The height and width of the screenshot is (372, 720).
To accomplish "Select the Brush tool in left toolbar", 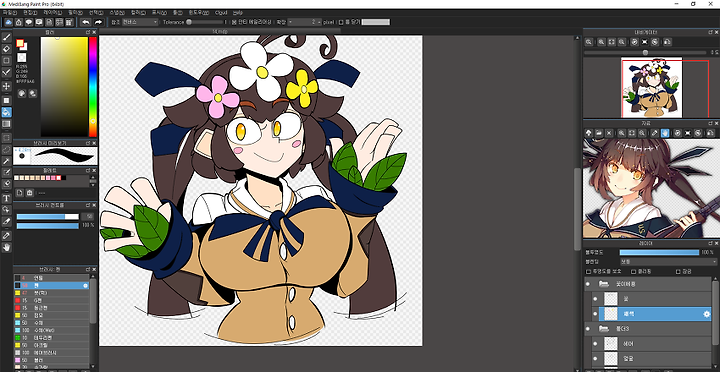I will click(6, 37).
